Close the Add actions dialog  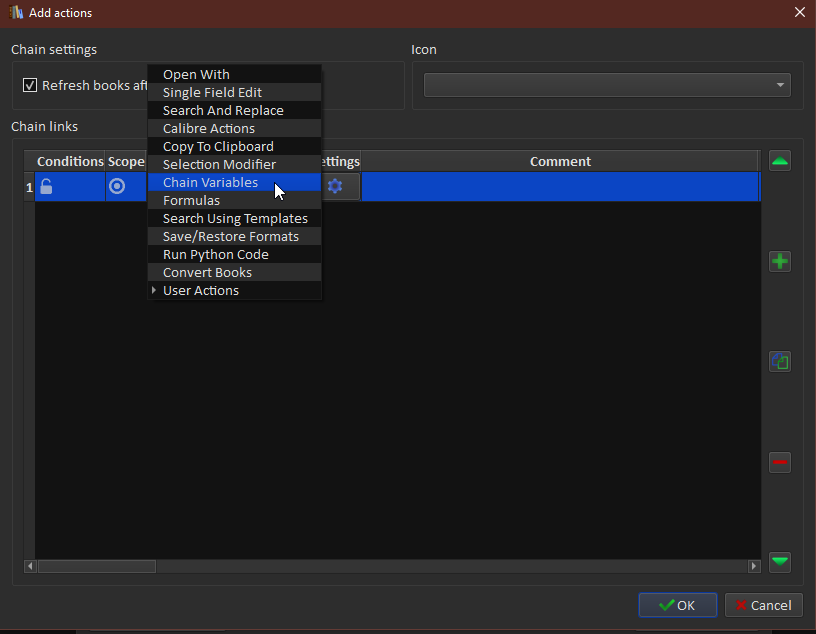tap(800, 12)
